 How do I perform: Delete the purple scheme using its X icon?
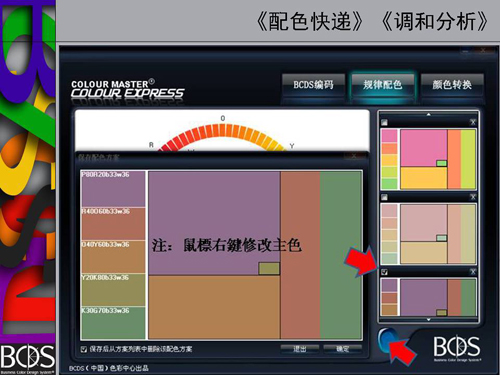point(473,272)
